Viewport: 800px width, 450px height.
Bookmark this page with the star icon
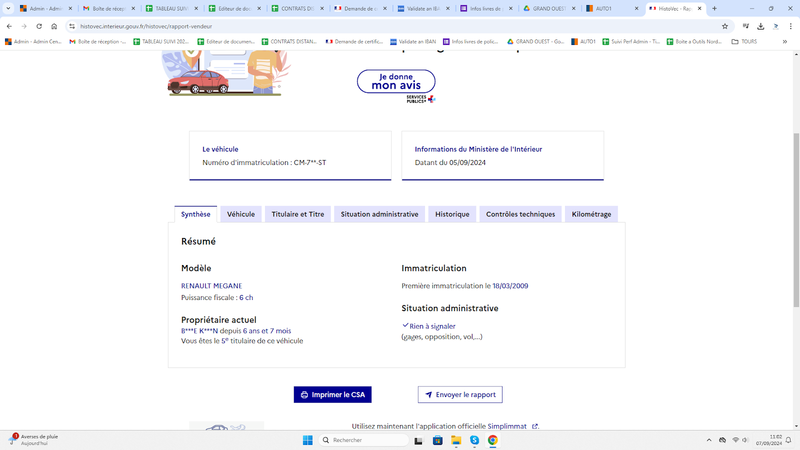724,26
